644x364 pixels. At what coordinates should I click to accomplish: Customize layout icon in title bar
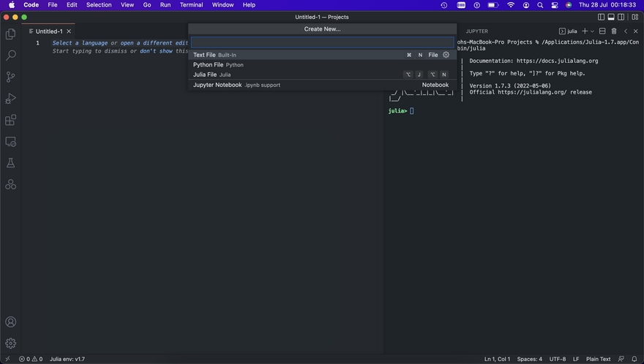point(635,17)
